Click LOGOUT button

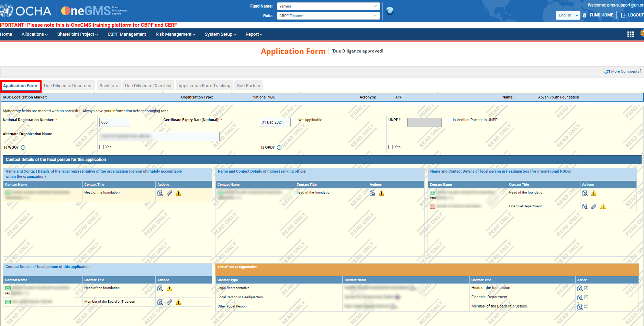pyautogui.click(x=632, y=15)
